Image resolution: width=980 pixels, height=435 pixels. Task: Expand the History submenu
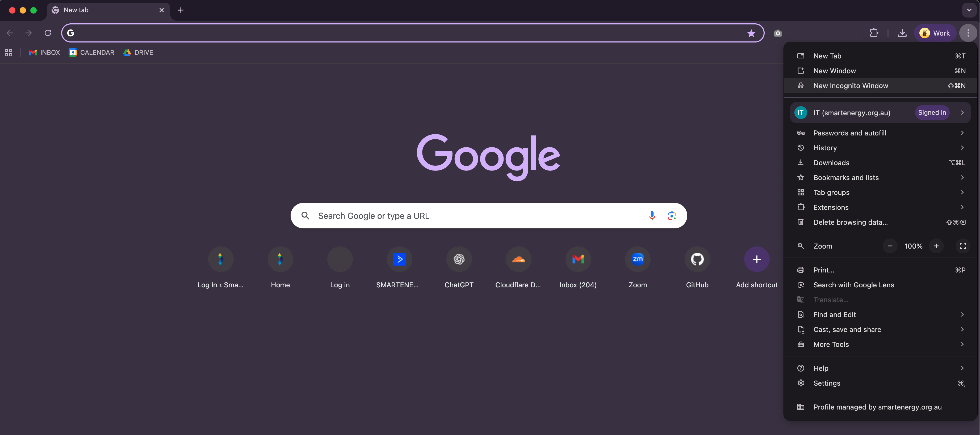[x=880, y=148]
